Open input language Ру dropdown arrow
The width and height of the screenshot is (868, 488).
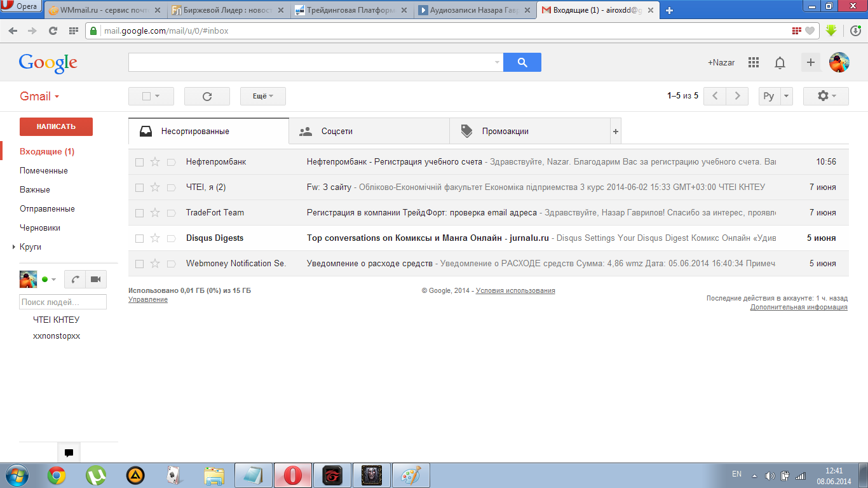coord(787,96)
